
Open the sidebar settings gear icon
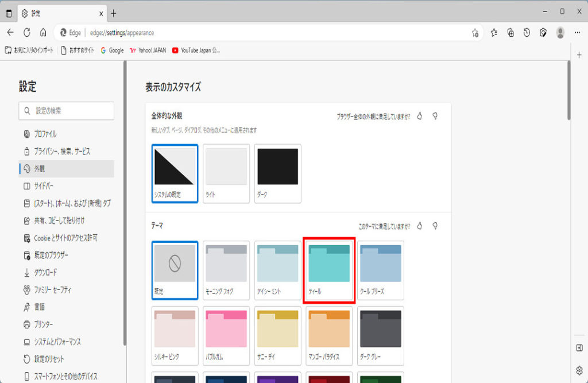point(579,370)
